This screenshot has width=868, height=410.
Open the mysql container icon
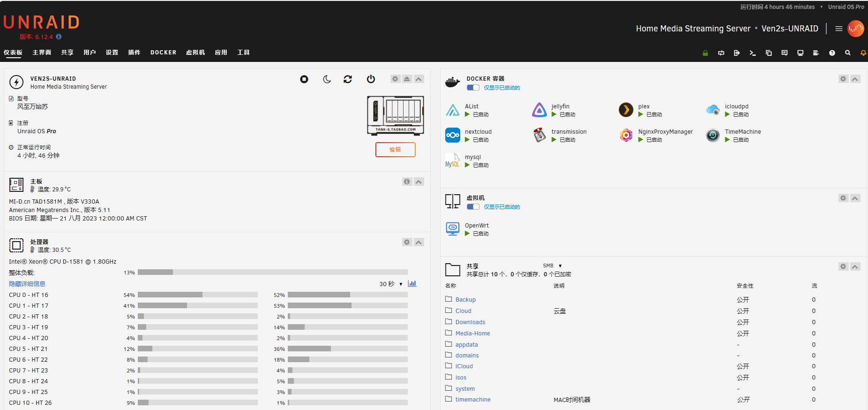[x=453, y=160]
